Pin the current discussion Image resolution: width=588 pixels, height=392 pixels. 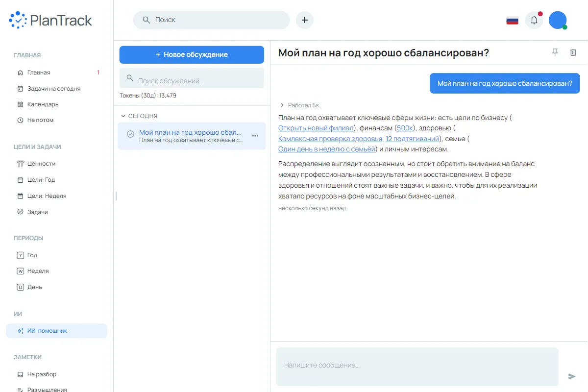point(555,52)
